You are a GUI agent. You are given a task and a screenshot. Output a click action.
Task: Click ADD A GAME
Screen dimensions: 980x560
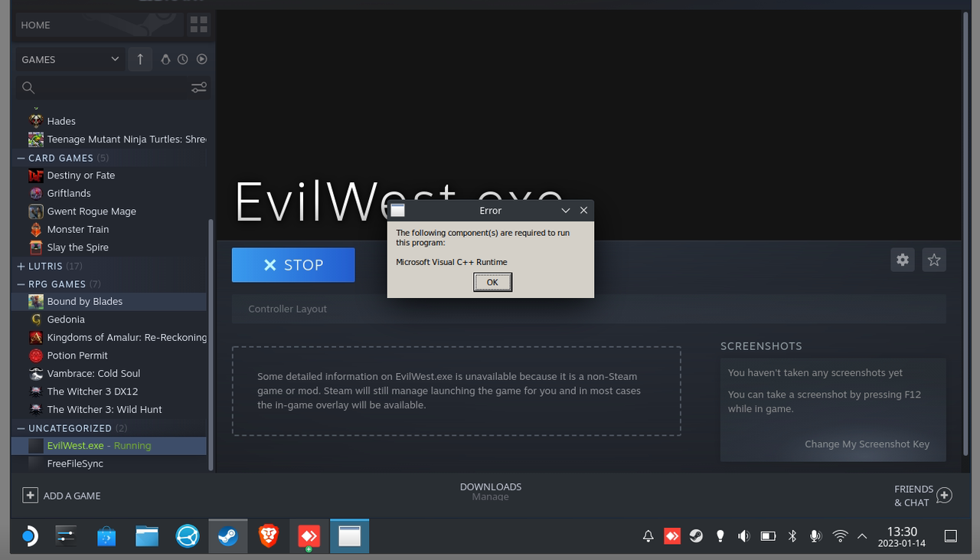pos(72,496)
